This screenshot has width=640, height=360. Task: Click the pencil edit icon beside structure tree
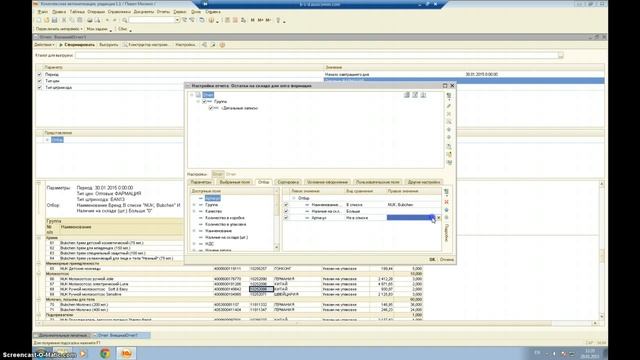pos(449,106)
